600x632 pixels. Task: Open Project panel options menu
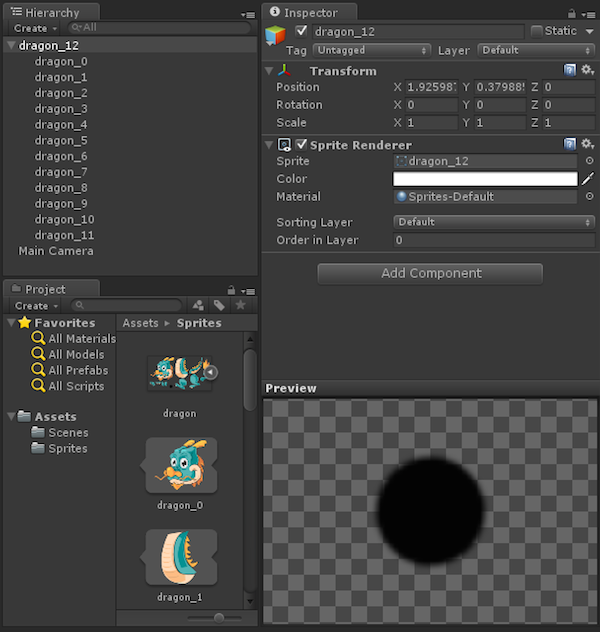pyautogui.click(x=248, y=291)
